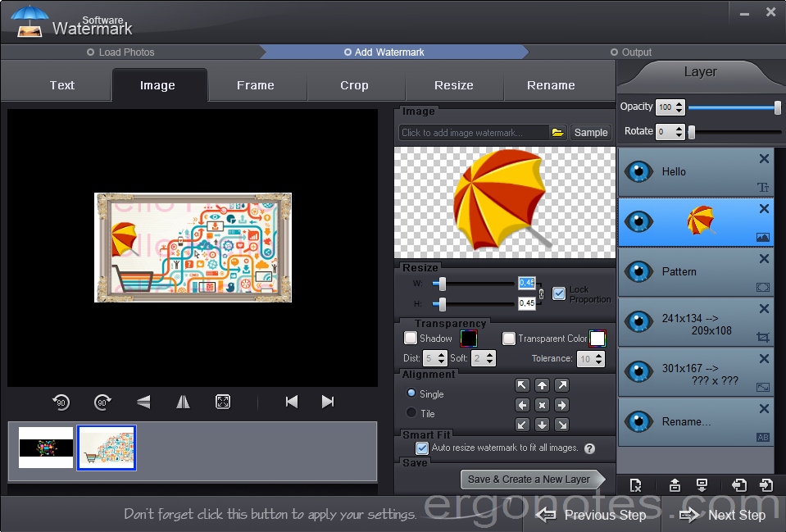
Task: Fit the preview to window
Action: [x=223, y=402]
